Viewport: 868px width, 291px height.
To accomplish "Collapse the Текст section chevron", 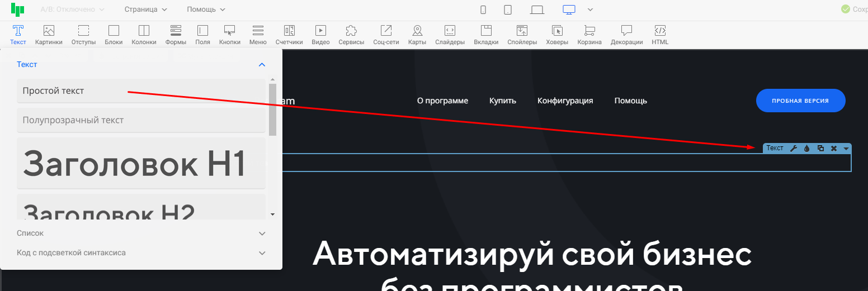I will (x=262, y=65).
